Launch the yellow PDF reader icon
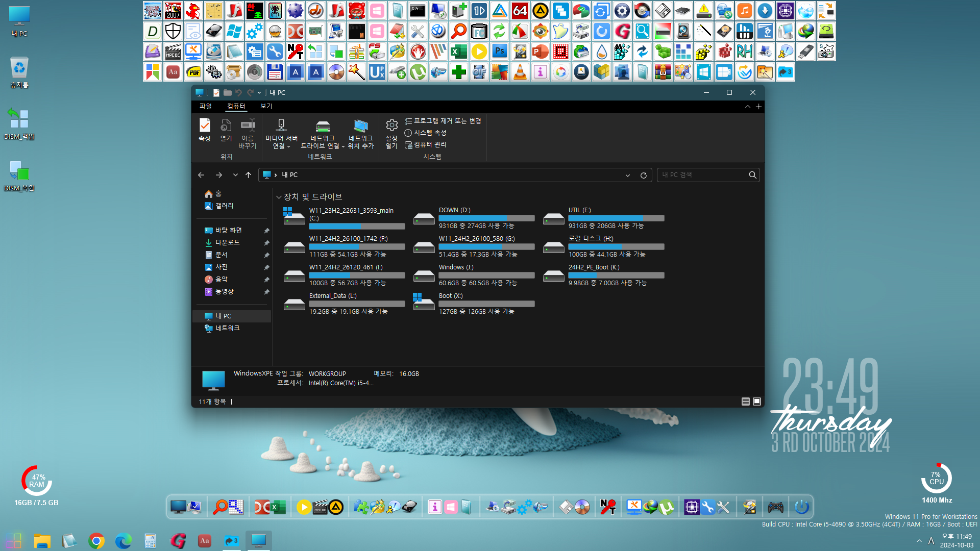 [x=193, y=72]
